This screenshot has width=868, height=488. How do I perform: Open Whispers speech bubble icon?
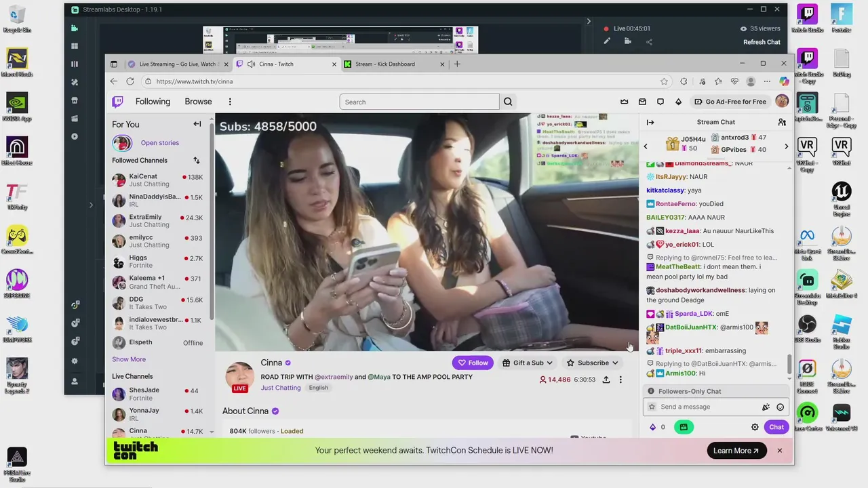660,102
